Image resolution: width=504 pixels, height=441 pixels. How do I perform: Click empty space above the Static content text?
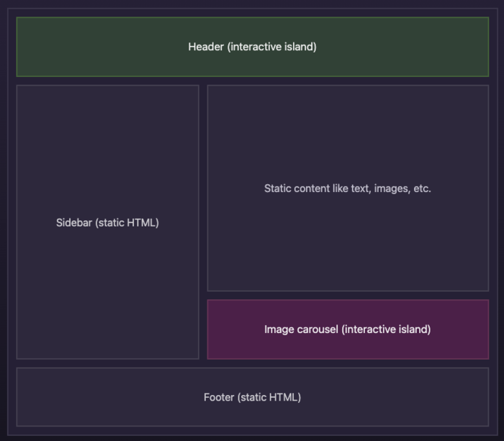pyautogui.click(x=348, y=129)
